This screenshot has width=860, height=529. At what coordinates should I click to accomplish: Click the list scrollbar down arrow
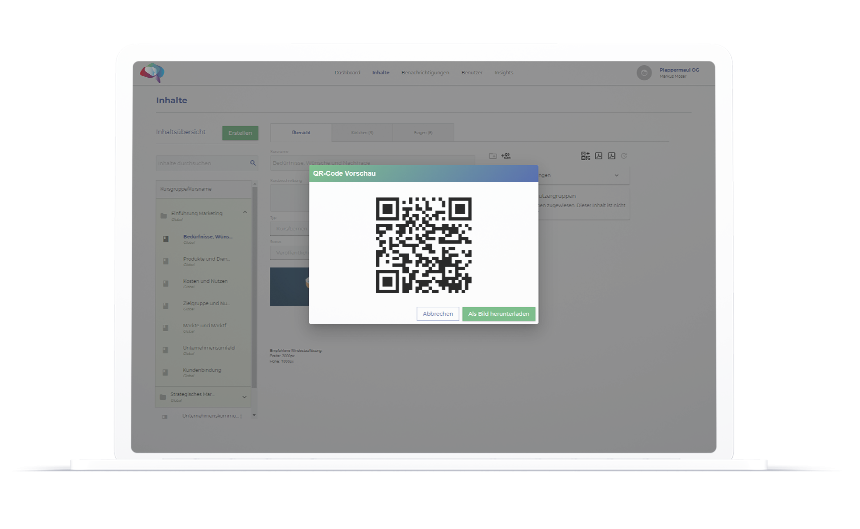pyautogui.click(x=254, y=416)
